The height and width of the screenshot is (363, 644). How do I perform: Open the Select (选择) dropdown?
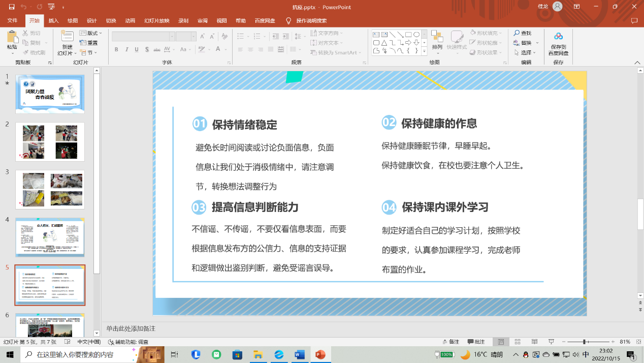click(x=525, y=52)
